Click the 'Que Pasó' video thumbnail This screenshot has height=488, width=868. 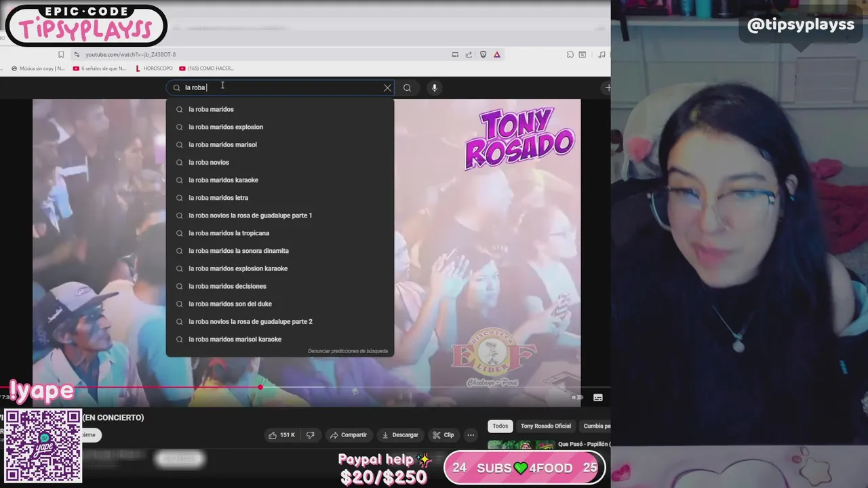pos(521,445)
